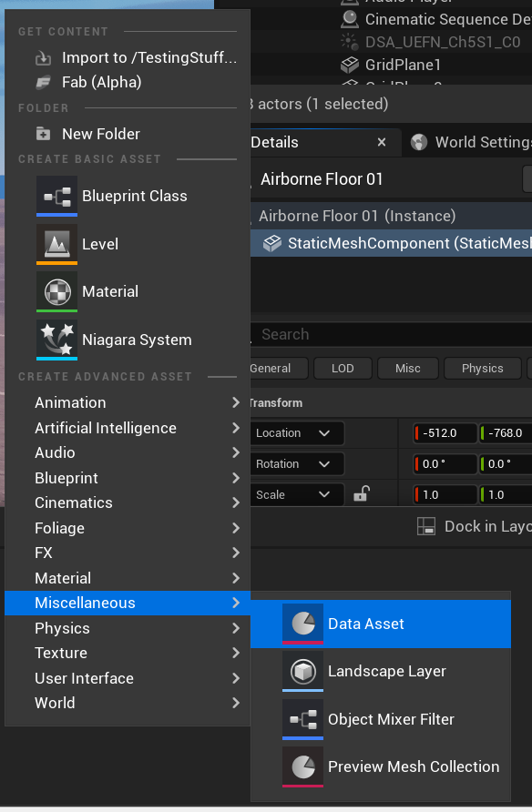Expand the Artificial Intelligence submenu
Image resolution: width=532 pixels, height=812 pixels.
coord(128,428)
